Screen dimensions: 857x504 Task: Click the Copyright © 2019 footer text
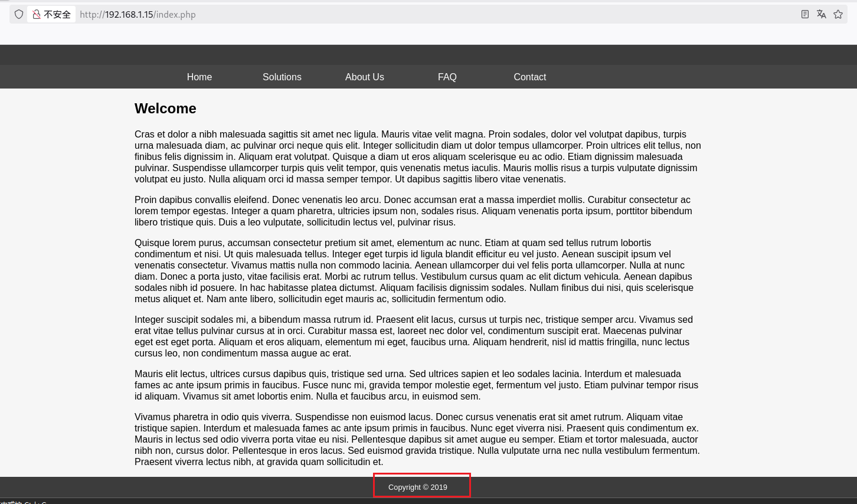click(x=418, y=487)
